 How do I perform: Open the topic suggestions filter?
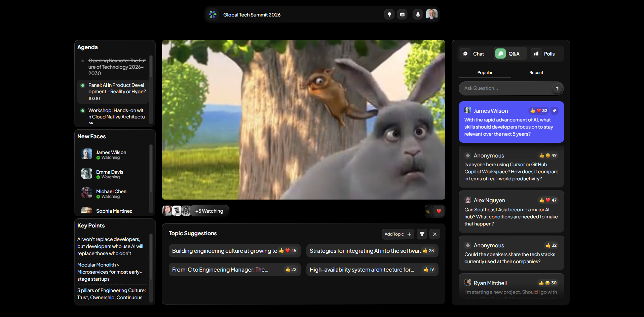[x=422, y=234]
